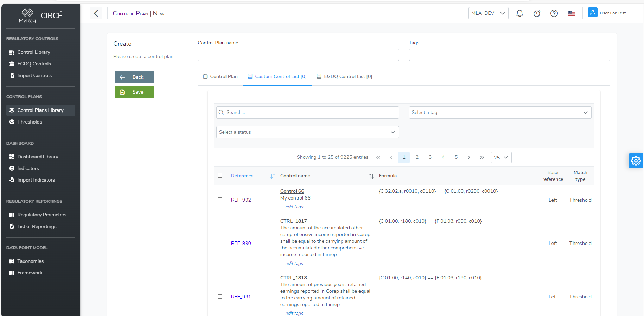This screenshot has width=644, height=316.
Task: Toggle the select-all header checkbox
Action: coord(220,176)
